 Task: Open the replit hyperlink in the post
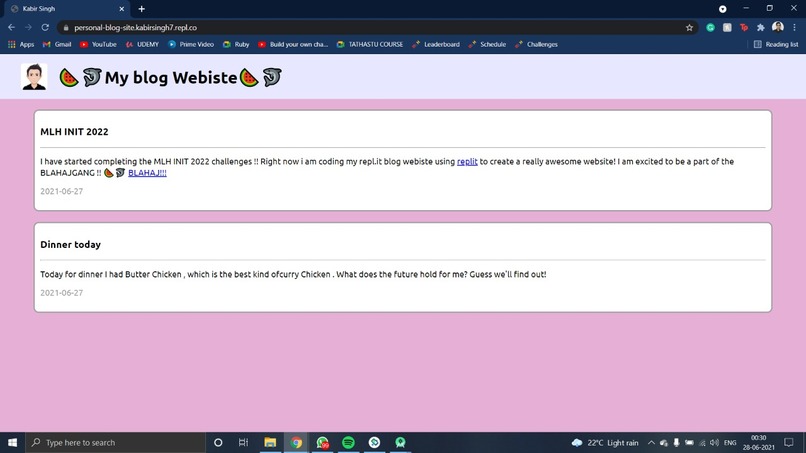[467, 161]
